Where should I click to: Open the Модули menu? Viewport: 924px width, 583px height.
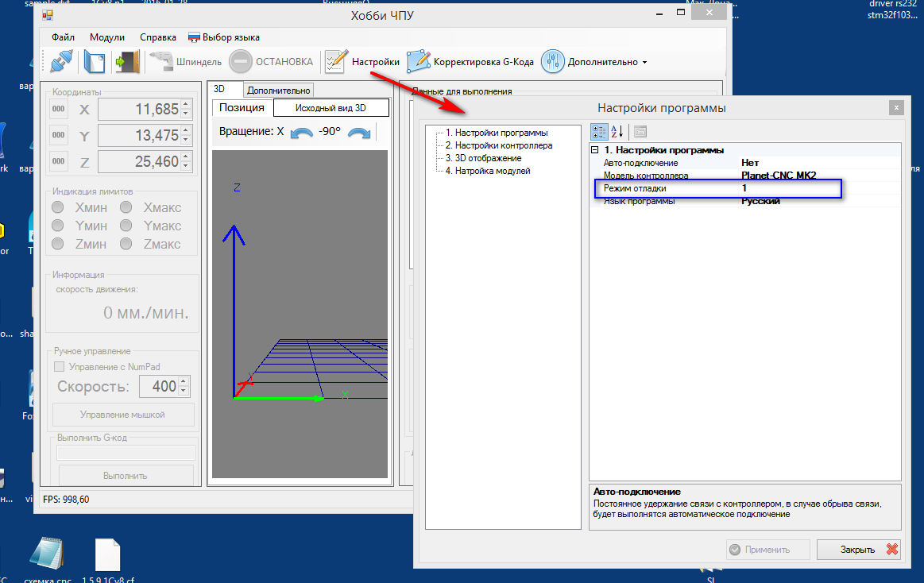point(107,37)
